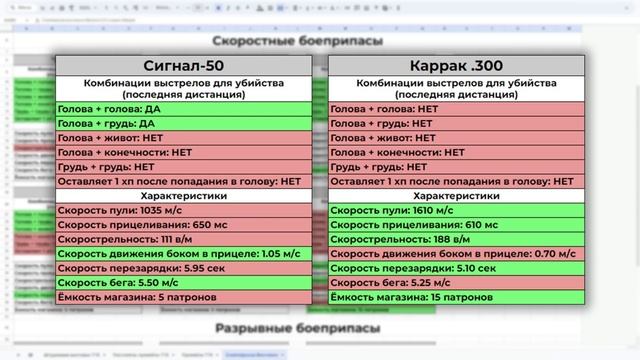Screen dimensions: 640x360
Task: Click the 'Скоростные боеприпасы' heading
Action: (298, 41)
